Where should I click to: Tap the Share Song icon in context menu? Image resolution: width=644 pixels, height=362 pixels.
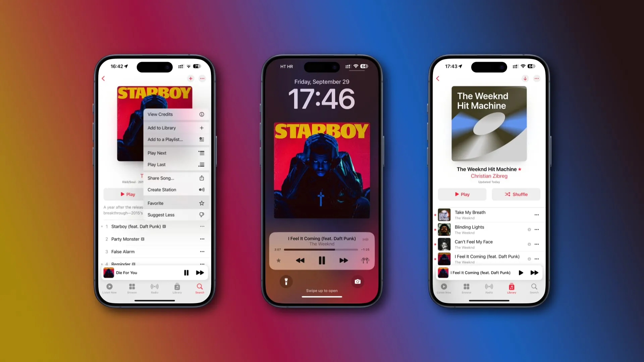pyautogui.click(x=202, y=178)
